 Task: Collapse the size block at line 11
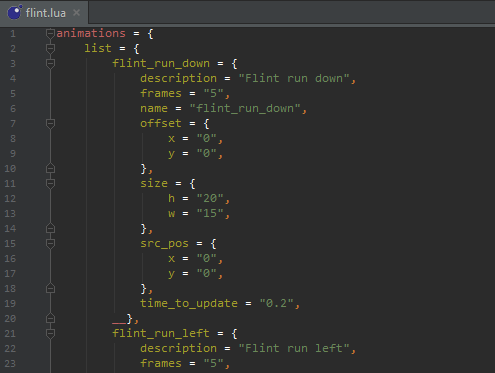pos(50,184)
